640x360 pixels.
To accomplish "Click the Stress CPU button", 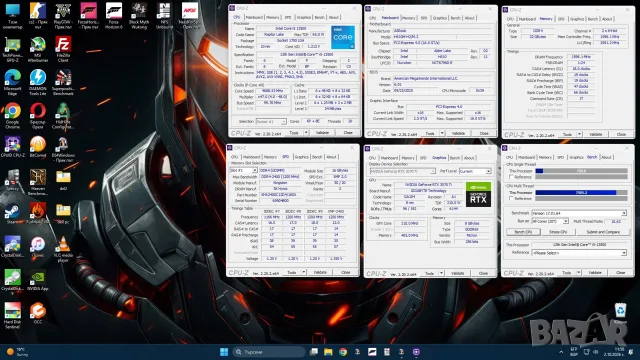I will click(558, 232).
